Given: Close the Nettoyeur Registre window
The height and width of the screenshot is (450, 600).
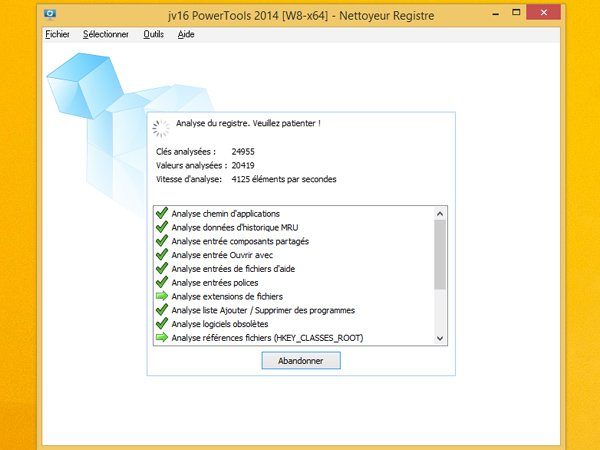Looking at the screenshot, I should 543,13.
